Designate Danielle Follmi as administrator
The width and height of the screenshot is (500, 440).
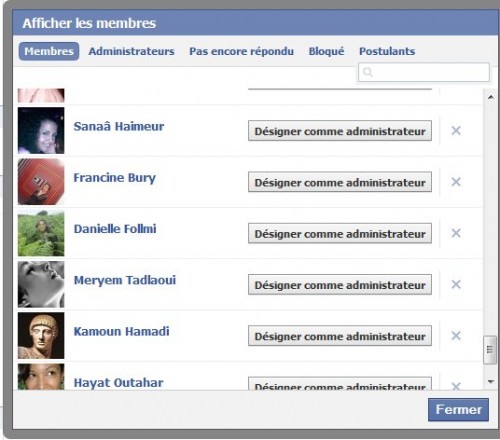point(340,233)
